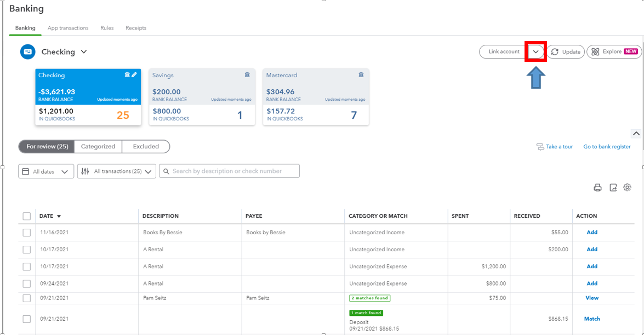The width and height of the screenshot is (644, 335).
Task: Expand the Checking account switcher chevron
Action: point(83,51)
